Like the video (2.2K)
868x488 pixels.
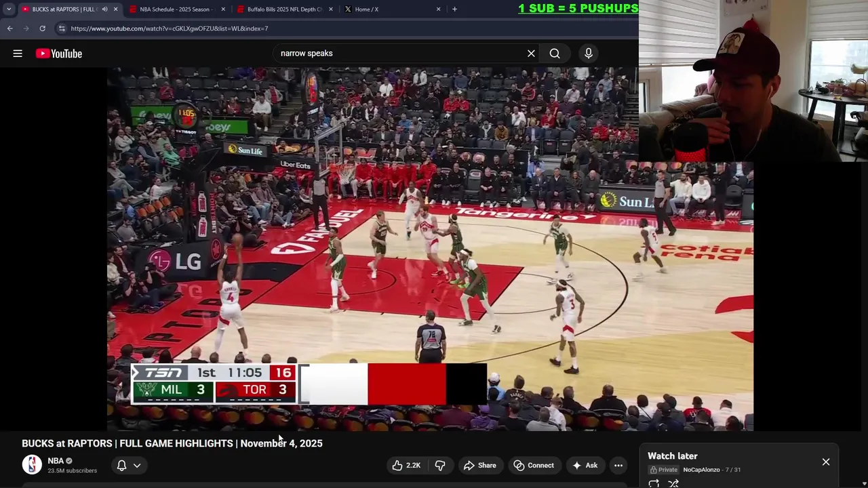click(x=406, y=465)
